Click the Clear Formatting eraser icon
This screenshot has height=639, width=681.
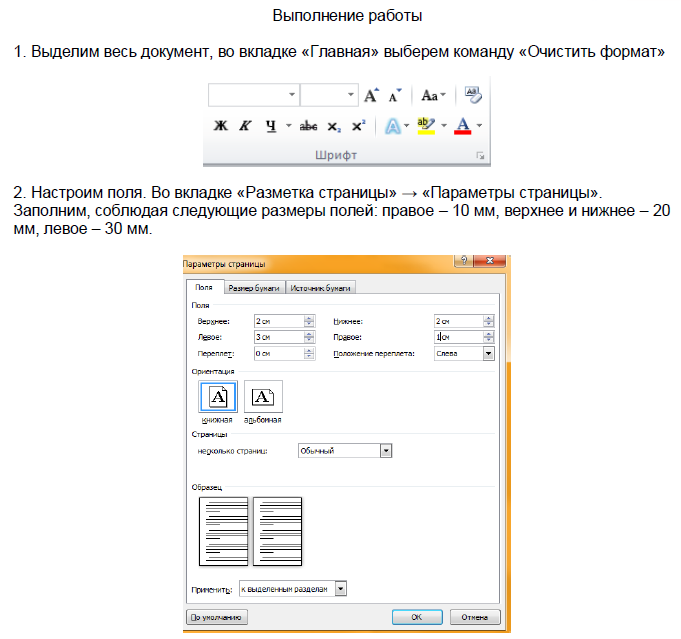coord(473,95)
